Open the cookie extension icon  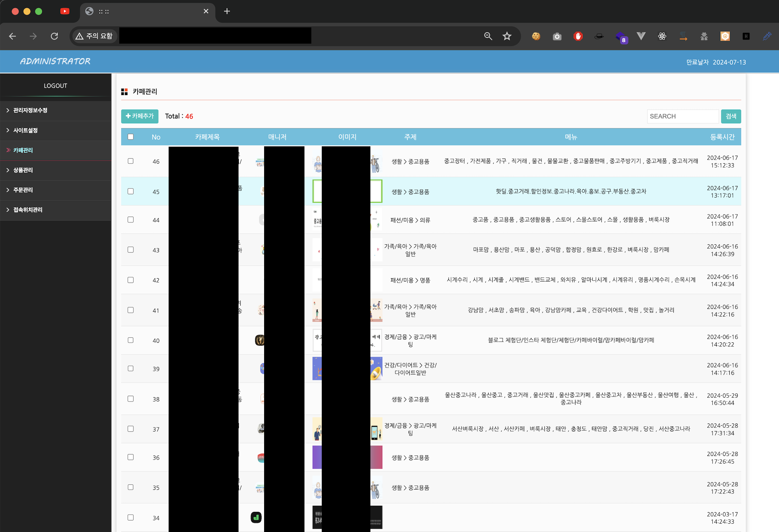point(536,36)
